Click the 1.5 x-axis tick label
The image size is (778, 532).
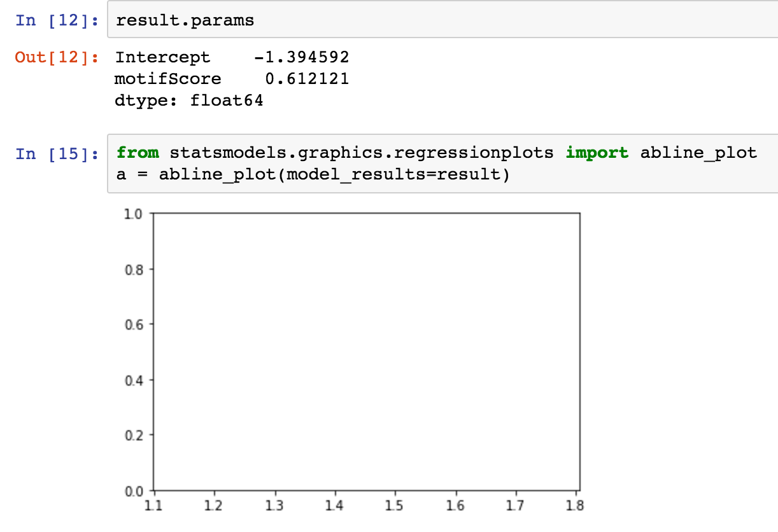tap(395, 507)
